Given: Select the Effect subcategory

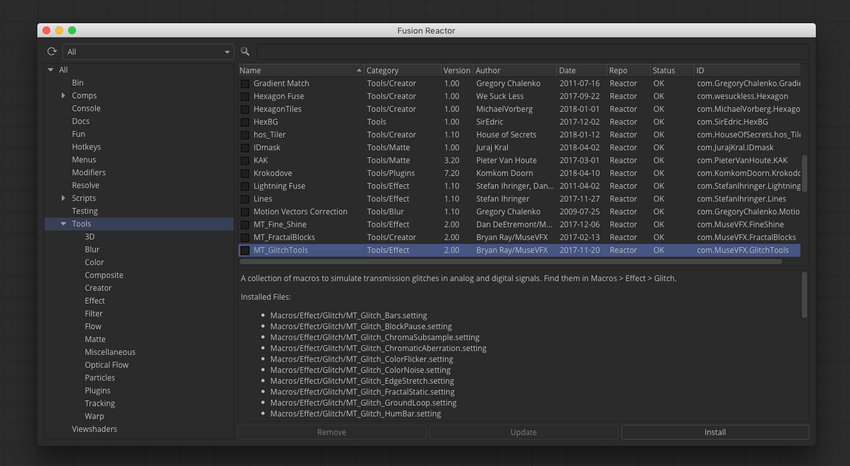Looking at the screenshot, I should (x=95, y=301).
